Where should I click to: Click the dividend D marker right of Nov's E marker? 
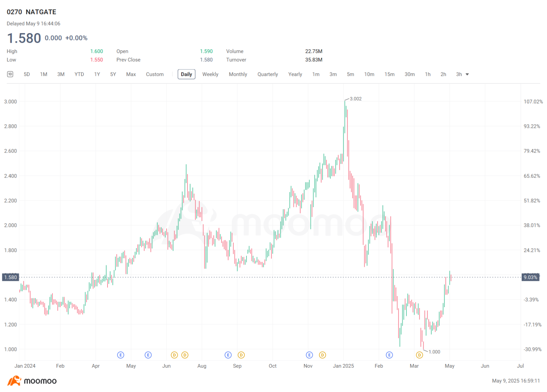point(322,355)
